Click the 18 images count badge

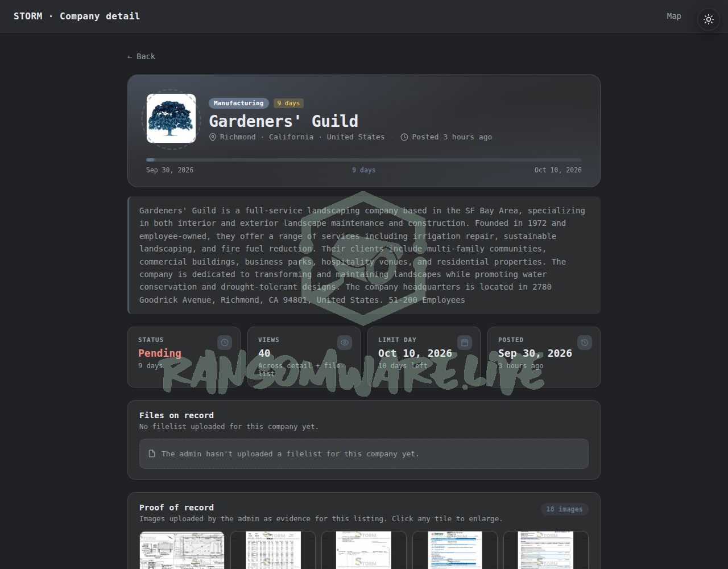click(x=564, y=509)
